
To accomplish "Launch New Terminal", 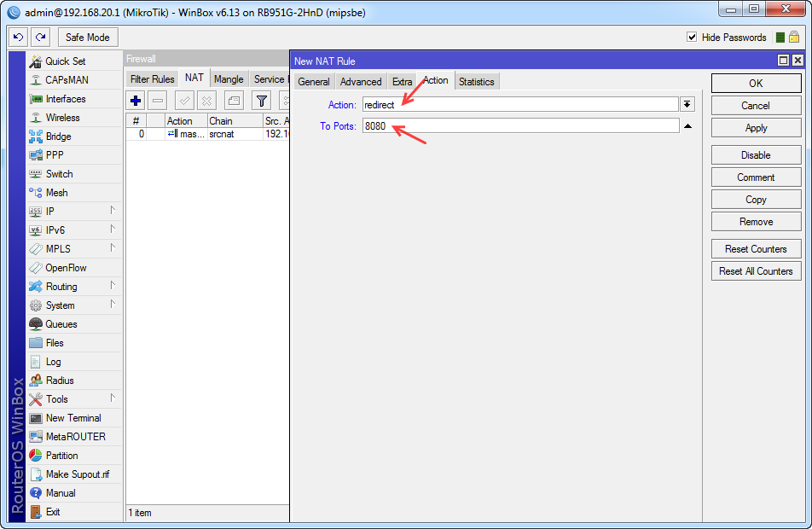I will 73,417.
